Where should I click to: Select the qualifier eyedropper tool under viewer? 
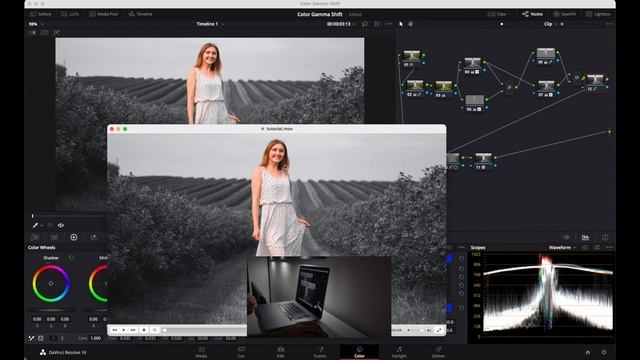point(35,225)
